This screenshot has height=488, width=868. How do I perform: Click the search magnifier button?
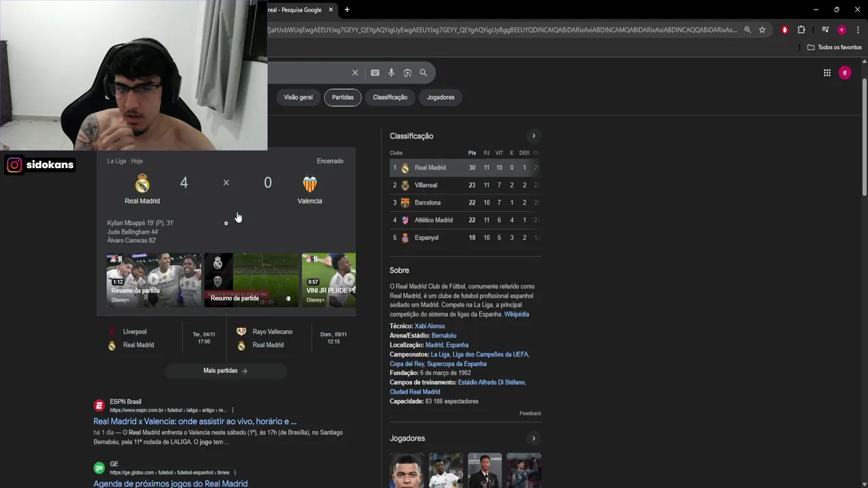[423, 73]
